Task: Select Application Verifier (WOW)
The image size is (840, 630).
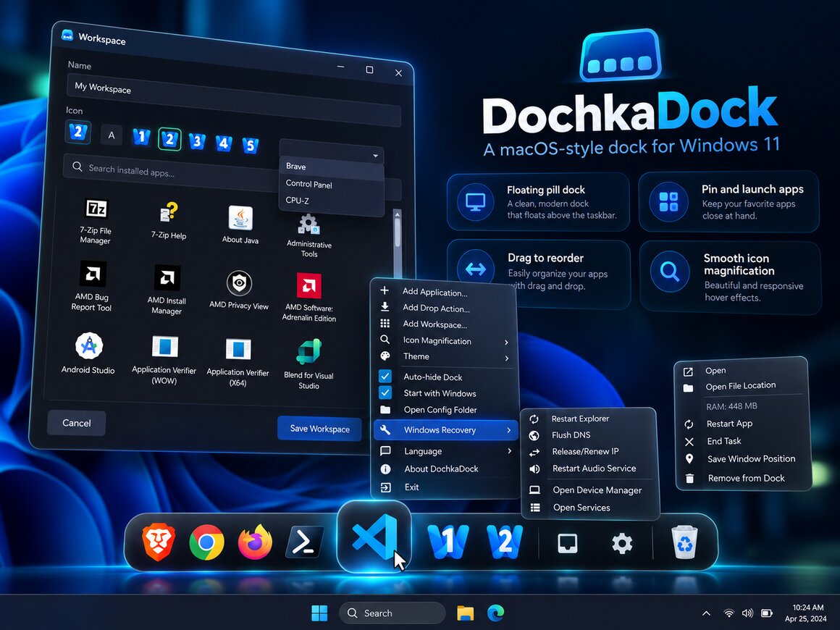Action: click(164, 361)
